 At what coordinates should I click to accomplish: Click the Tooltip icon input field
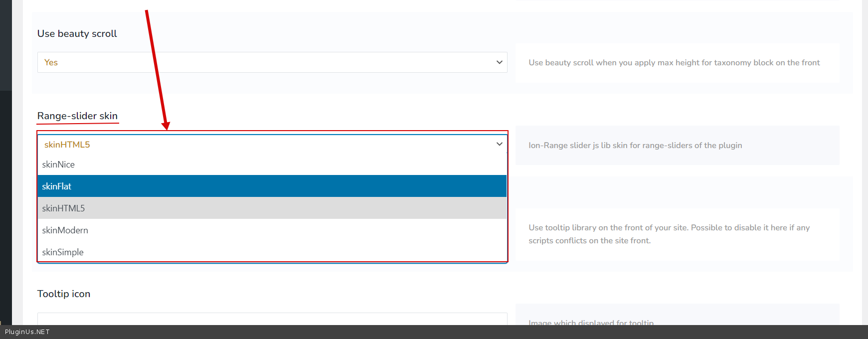[272, 319]
